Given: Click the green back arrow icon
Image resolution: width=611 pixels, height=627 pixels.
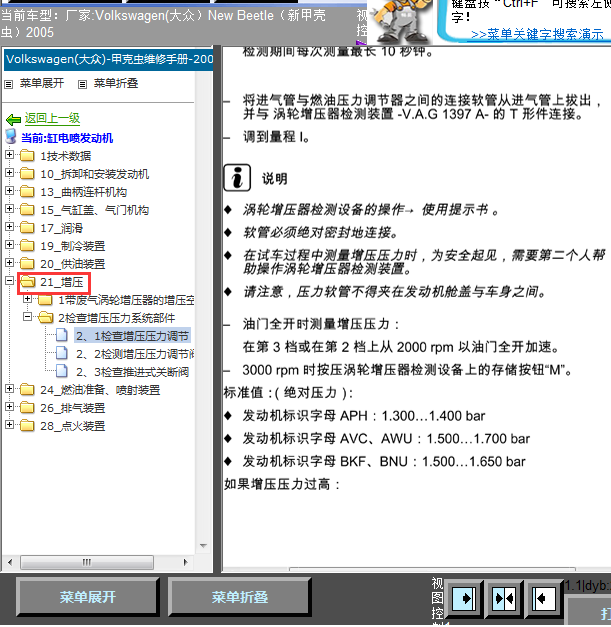Looking at the screenshot, I should click(x=14, y=119).
